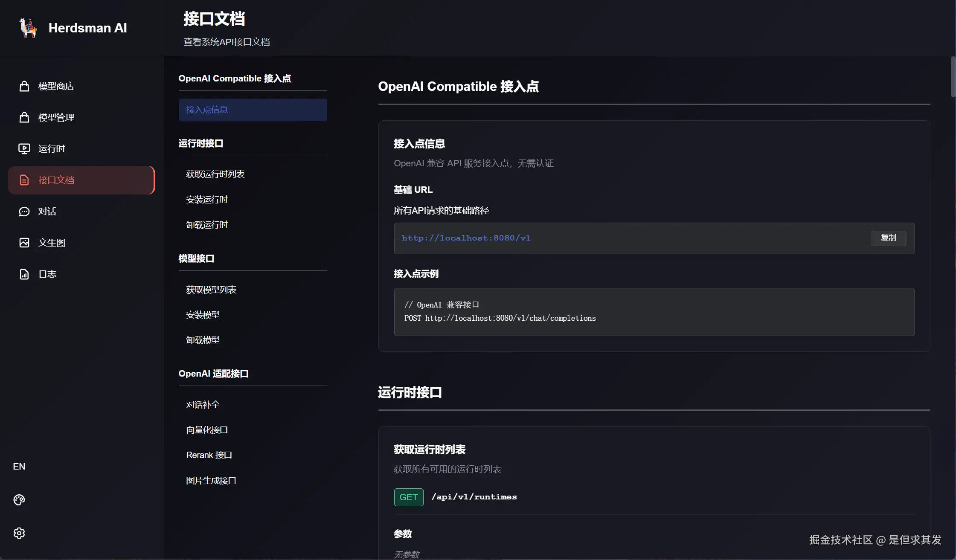This screenshot has width=956, height=560.
Task: Select the API Docs (接口文档) document icon
Action: coord(24,180)
